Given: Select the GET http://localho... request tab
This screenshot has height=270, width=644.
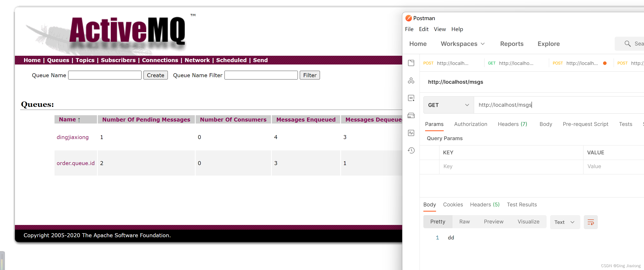Looking at the screenshot, I should 510,63.
